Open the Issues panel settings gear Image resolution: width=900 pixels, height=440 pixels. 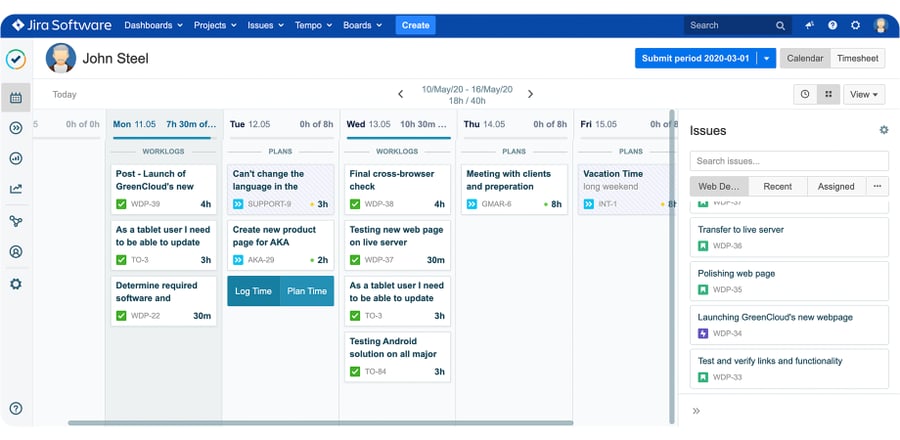pyautogui.click(x=884, y=130)
